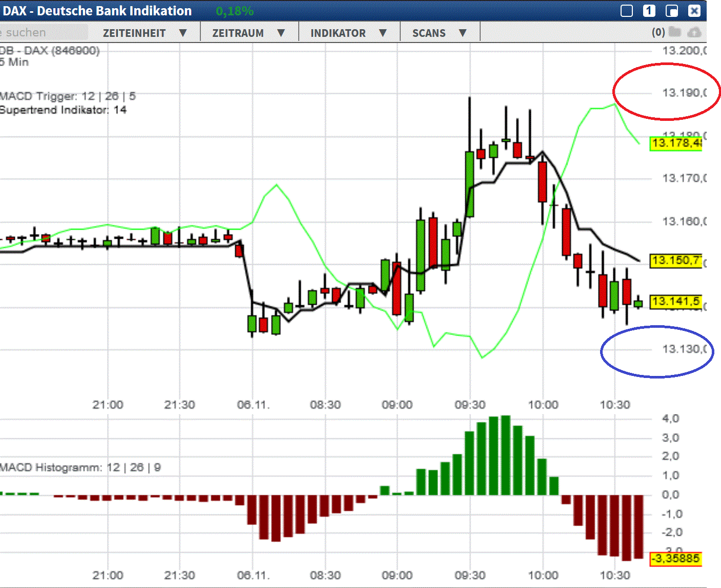Click the cloud sync icon on the toolbar
This screenshot has width=721, height=588.
(x=694, y=32)
